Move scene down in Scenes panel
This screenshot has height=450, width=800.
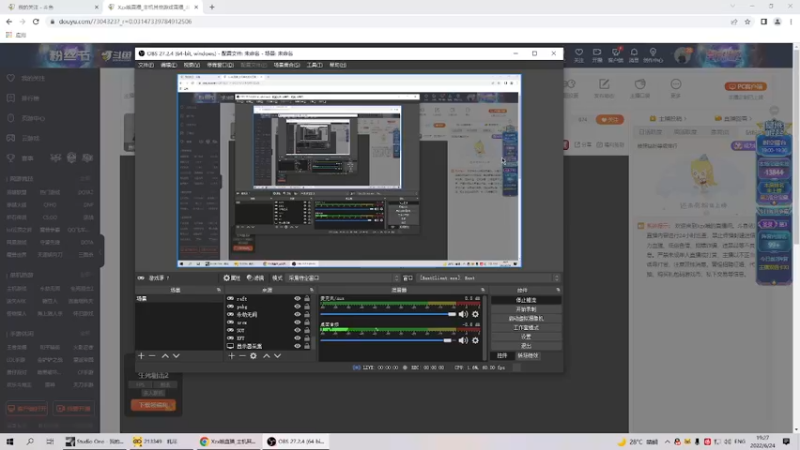coord(176,356)
